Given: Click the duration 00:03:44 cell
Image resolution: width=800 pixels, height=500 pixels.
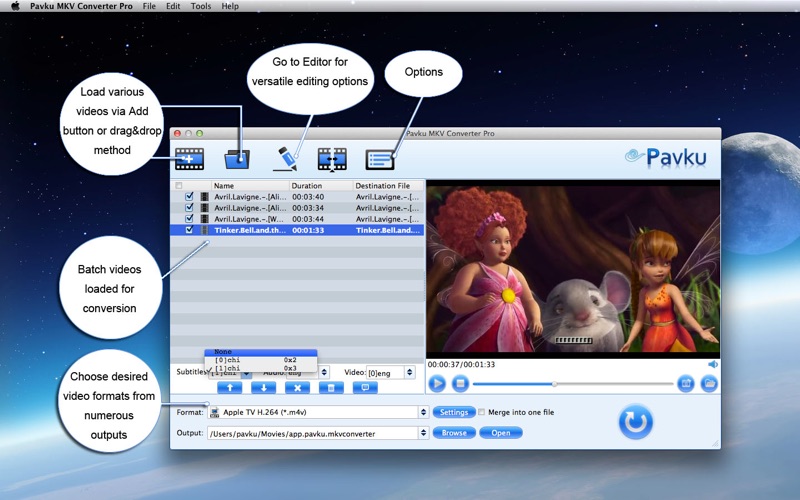Looking at the screenshot, I should tap(308, 219).
